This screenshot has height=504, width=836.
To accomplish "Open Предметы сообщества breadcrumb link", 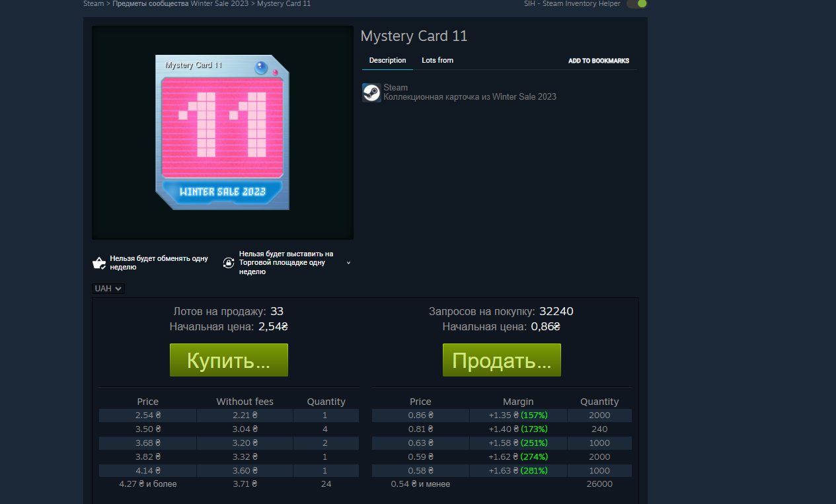I will 150,4.
